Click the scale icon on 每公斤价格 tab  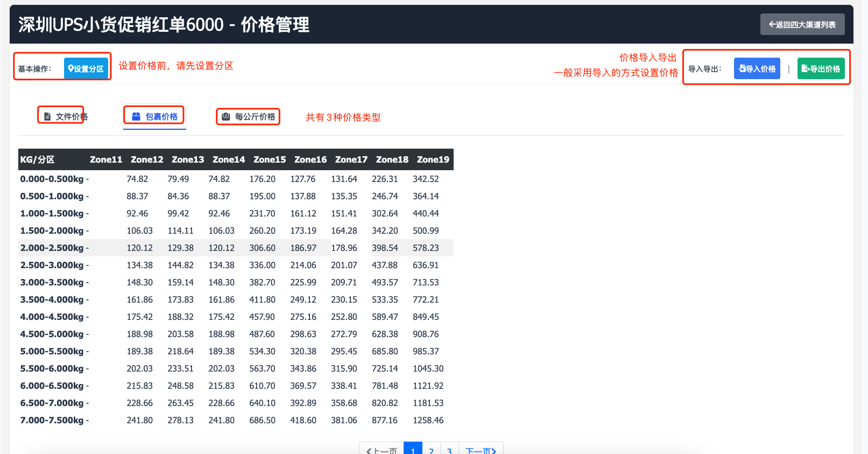226,116
